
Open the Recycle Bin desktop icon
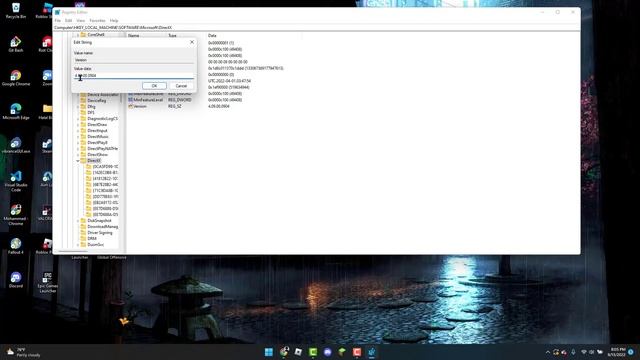pyautogui.click(x=16, y=11)
